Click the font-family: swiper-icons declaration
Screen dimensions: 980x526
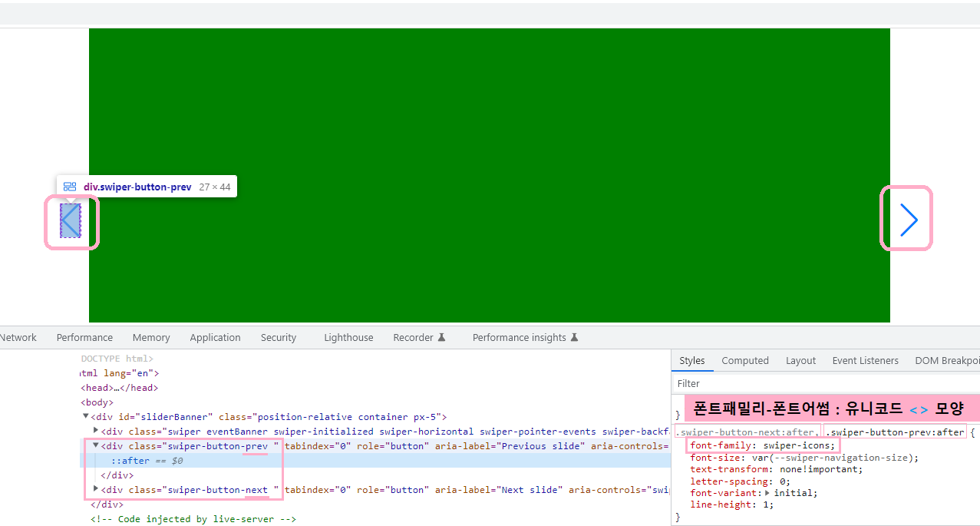coord(762,445)
